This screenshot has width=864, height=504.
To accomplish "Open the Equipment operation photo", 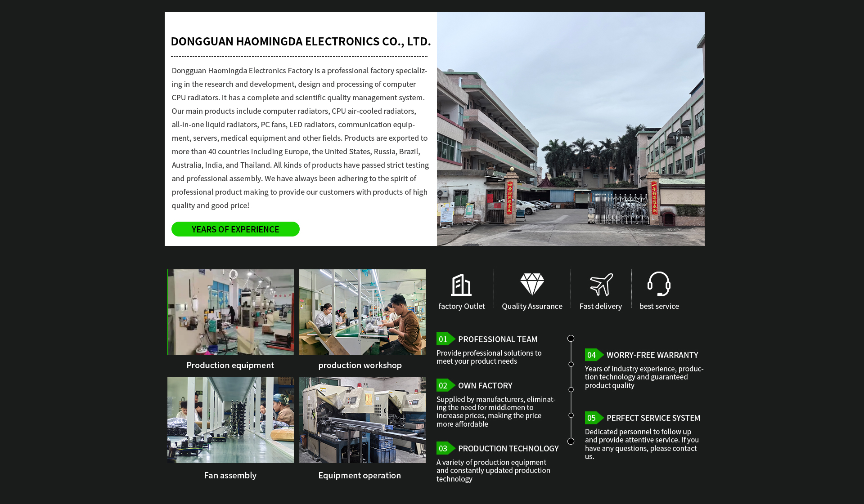I will point(362,420).
